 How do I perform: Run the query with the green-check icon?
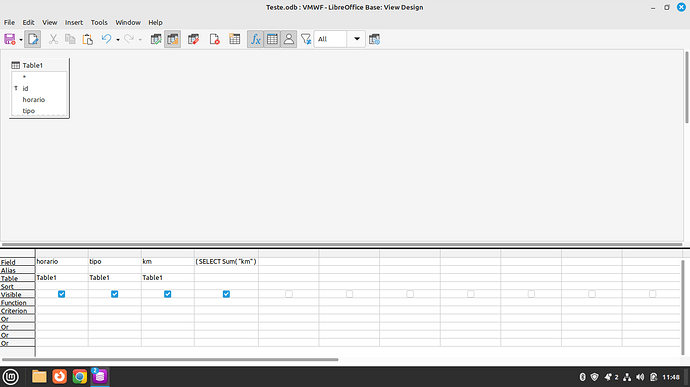click(156, 39)
